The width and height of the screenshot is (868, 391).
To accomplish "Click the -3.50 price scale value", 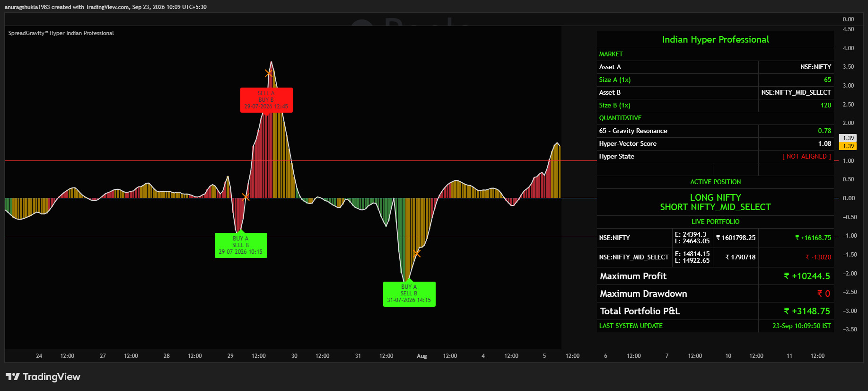I will click(850, 329).
